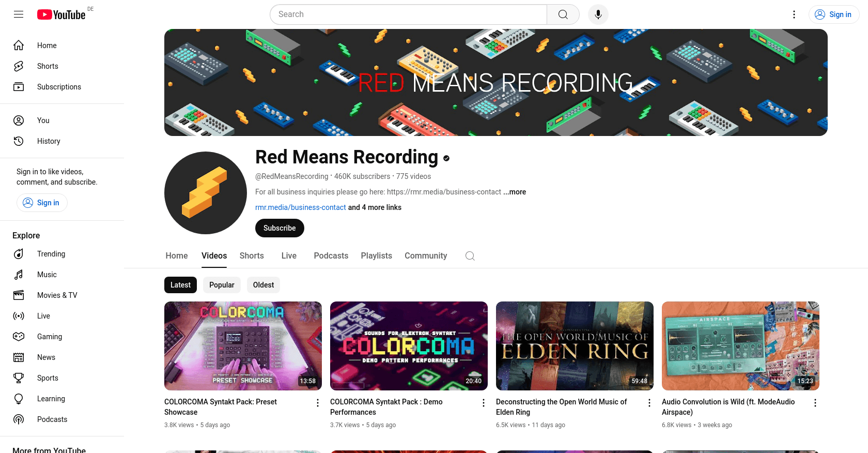Open the hamburger guide menu
This screenshot has width=868, height=453.
[19, 14]
